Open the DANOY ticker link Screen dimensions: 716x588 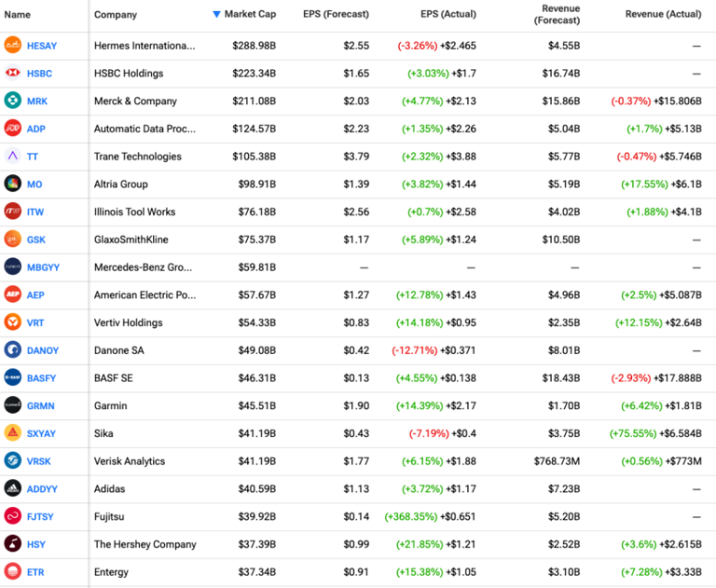pos(43,350)
